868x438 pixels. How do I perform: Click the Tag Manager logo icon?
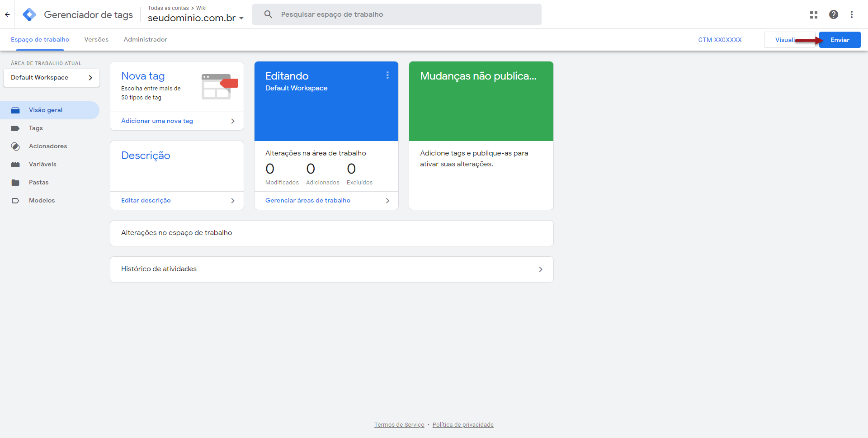click(x=29, y=14)
